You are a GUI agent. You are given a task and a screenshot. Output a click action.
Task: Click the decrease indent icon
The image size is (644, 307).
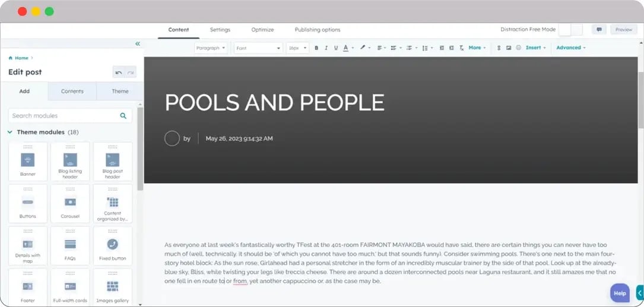[x=442, y=48]
